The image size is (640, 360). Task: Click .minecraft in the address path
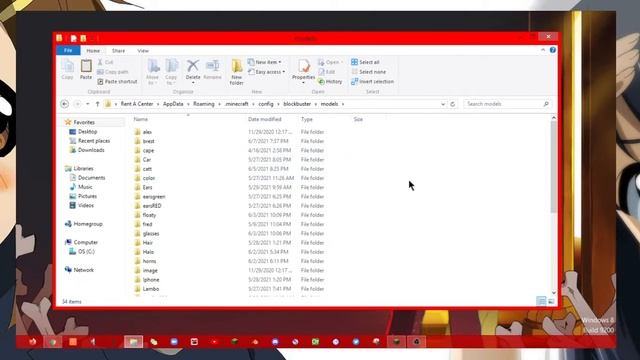(237, 104)
